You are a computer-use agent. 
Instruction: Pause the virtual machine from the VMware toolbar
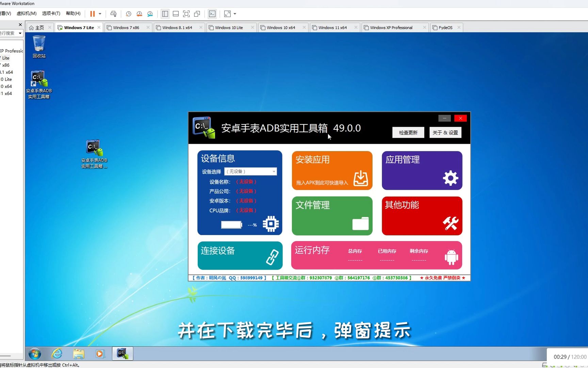pyautogui.click(x=92, y=14)
